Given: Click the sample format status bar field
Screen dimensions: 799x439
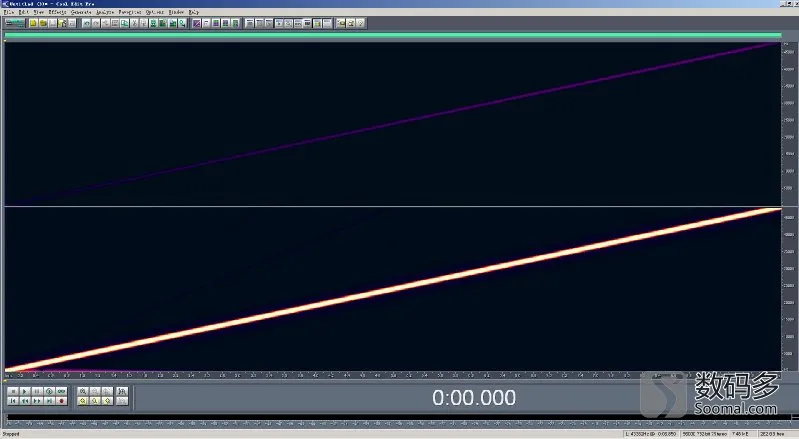Looking at the screenshot, I should pos(705,434).
